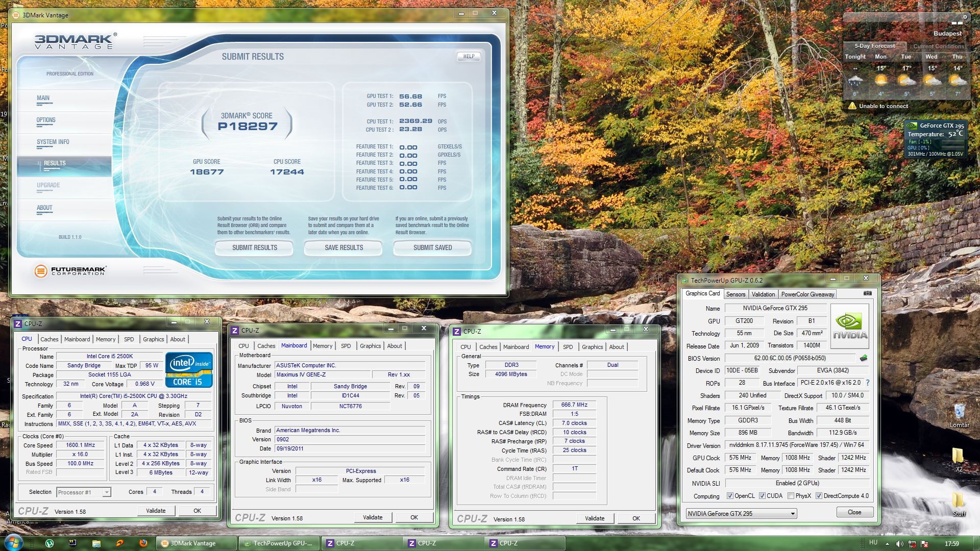Click the network tray icon
Image resolution: width=980 pixels, height=551 pixels.
click(x=912, y=544)
